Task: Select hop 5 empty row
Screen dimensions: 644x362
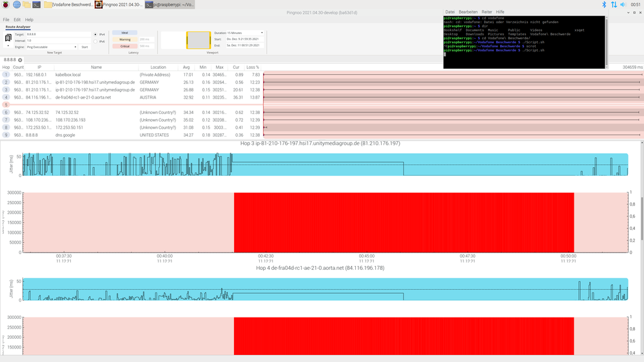Action: [x=132, y=104]
